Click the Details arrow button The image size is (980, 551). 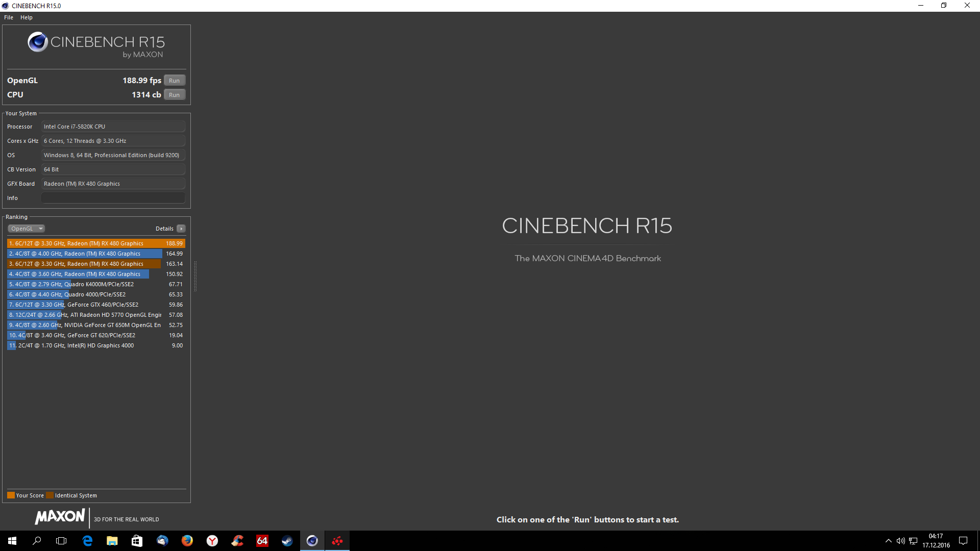(x=181, y=229)
